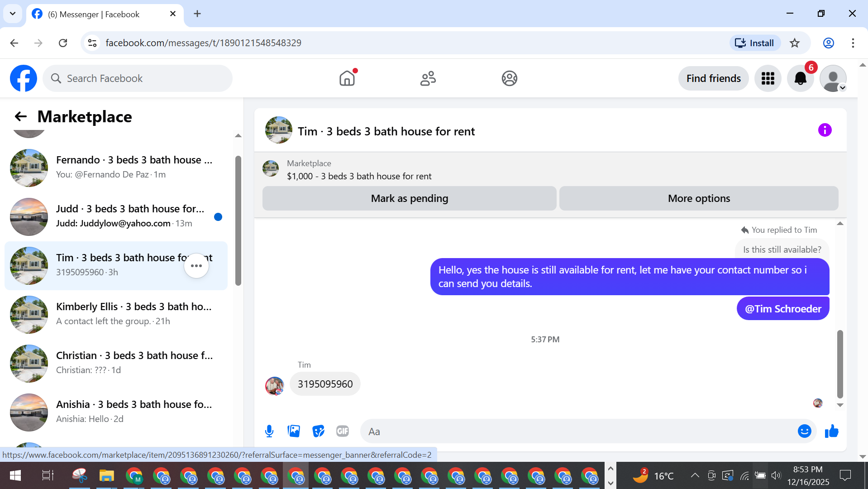The image size is (868, 489).
Task: Open the clock and calendar
Action: tap(808, 475)
